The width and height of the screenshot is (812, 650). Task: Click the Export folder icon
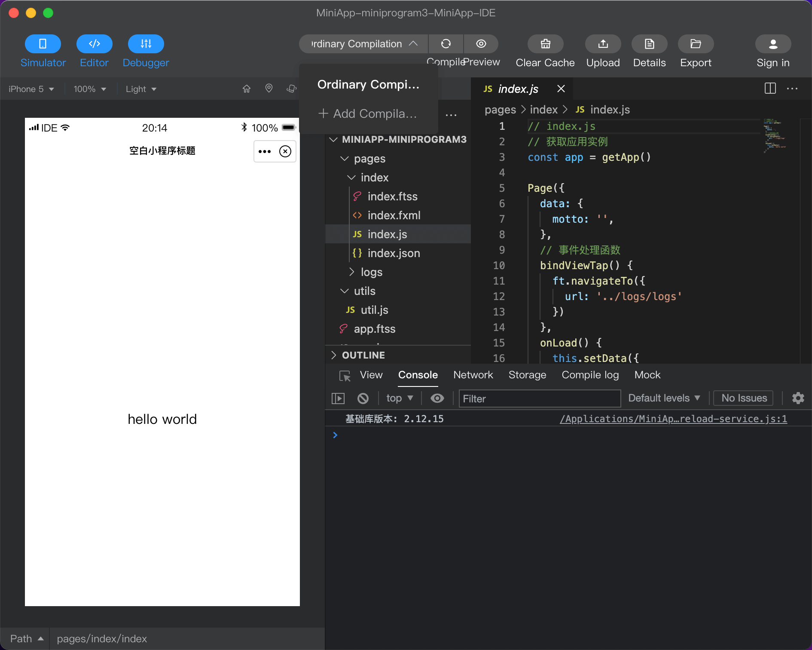[x=696, y=44]
